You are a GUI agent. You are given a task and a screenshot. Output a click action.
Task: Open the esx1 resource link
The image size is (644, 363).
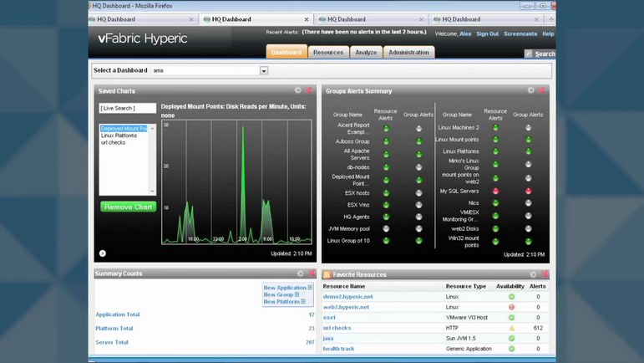tap(329, 317)
